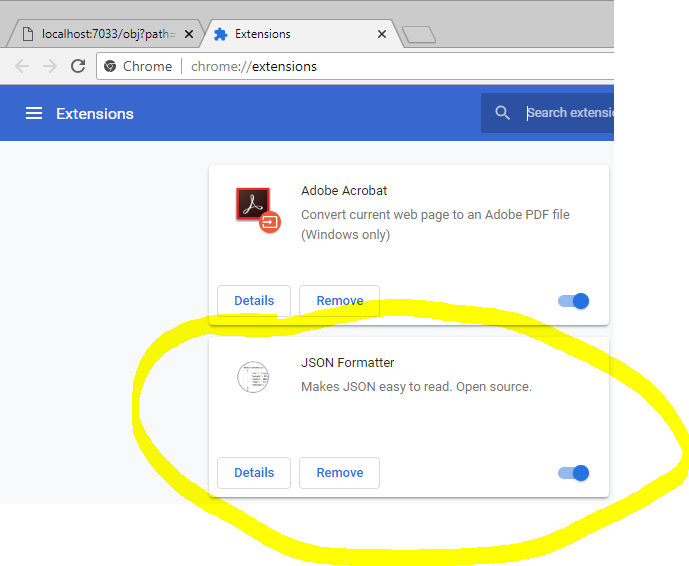Open a new browser tab
The image size is (689, 566).
pyautogui.click(x=419, y=35)
